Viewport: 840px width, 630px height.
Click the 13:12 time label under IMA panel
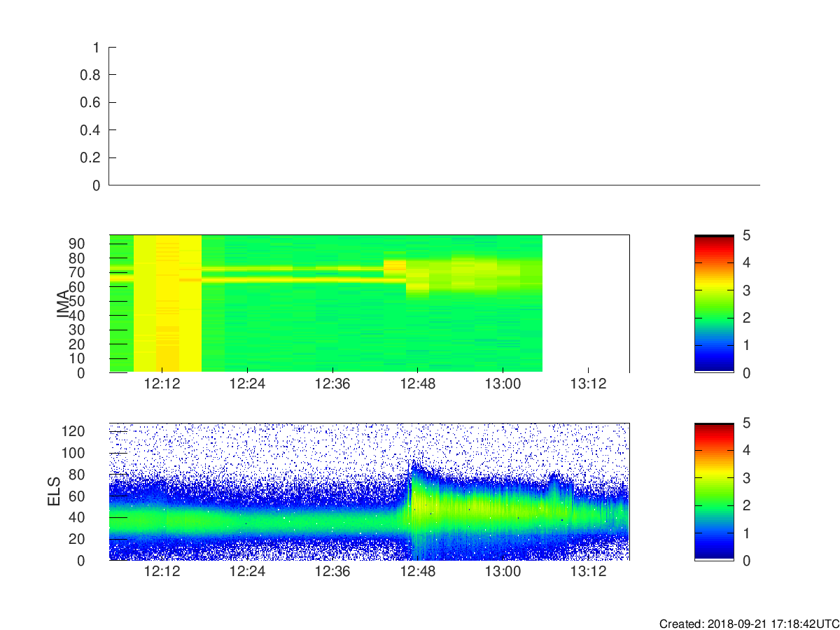click(589, 384)
